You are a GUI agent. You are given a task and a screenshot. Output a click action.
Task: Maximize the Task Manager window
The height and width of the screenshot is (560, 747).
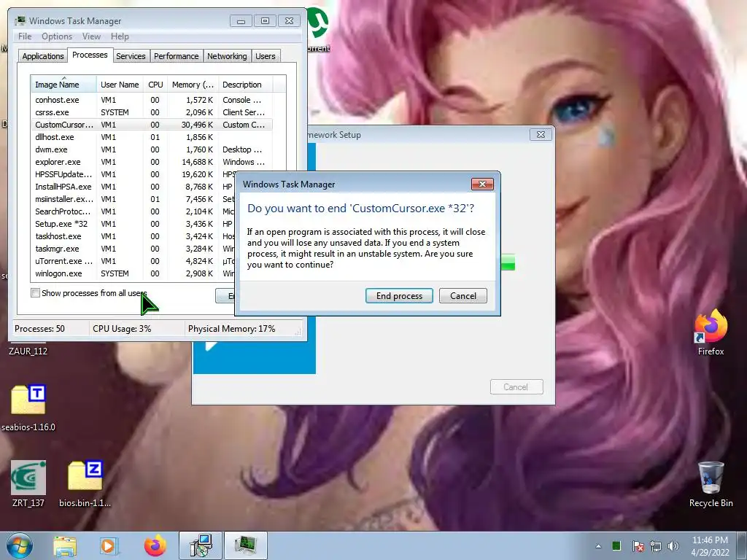click(265, 21)
